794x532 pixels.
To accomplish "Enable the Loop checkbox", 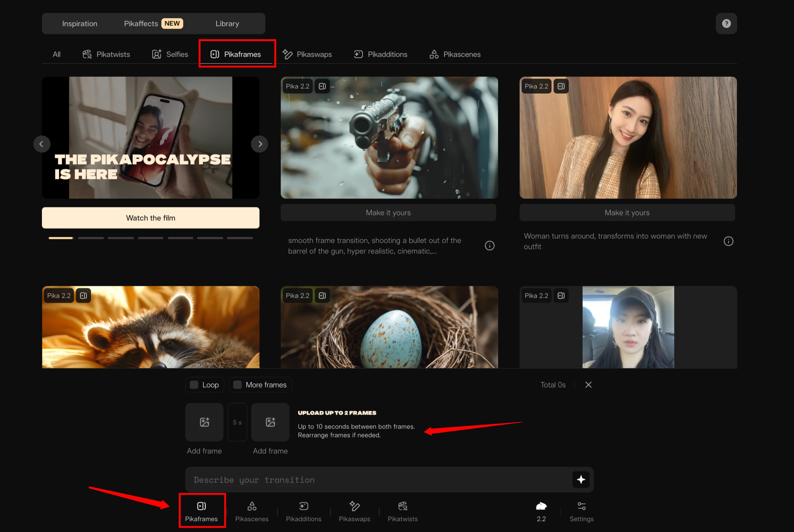I will tap(194, 385).
